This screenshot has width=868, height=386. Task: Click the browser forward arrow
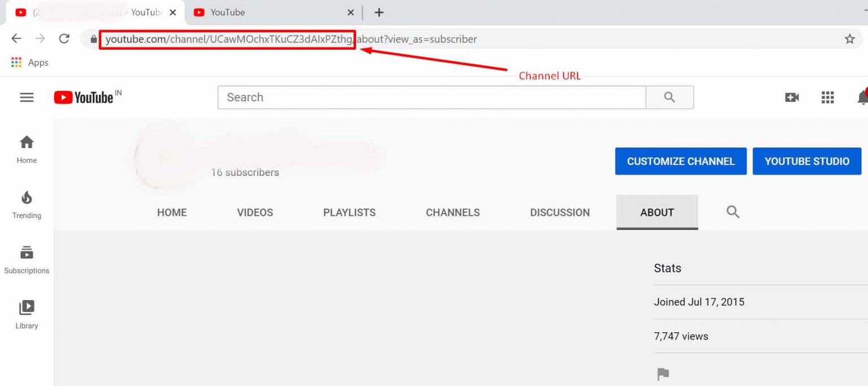(40, 39)
